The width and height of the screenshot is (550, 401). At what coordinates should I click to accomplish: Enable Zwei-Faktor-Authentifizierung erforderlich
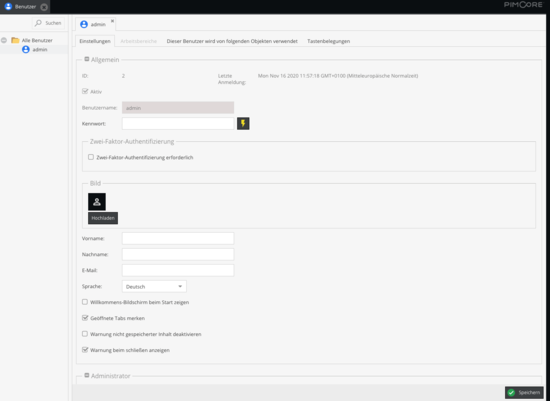click(91, 157)
